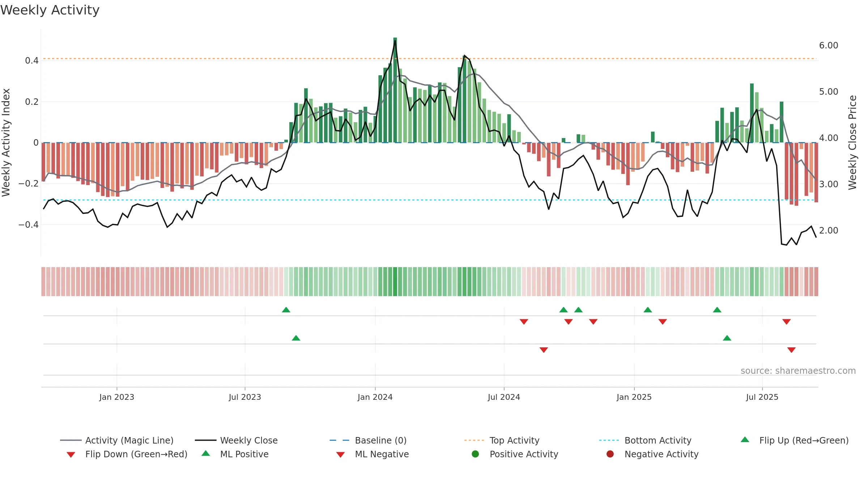The image size is (868, 488).
Task: Select the Flip Up triangle in spring 2025
Action: click(717, 310)
